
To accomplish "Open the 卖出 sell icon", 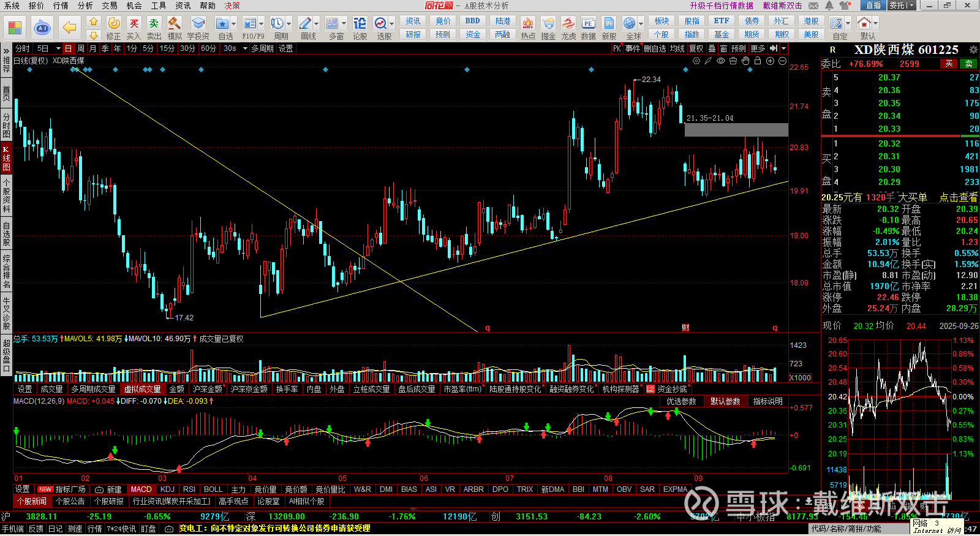I will pos(154,23).
